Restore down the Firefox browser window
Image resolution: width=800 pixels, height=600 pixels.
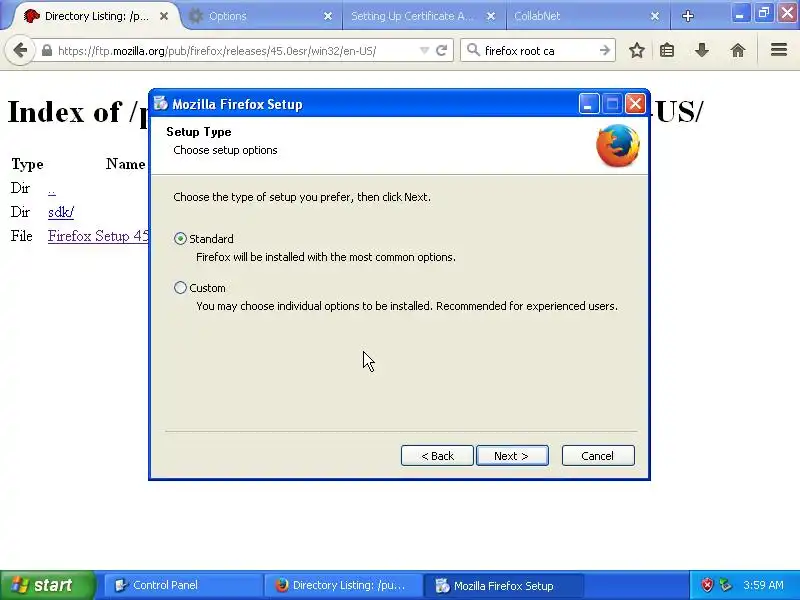pyautogui.click(x=763, y=13)
